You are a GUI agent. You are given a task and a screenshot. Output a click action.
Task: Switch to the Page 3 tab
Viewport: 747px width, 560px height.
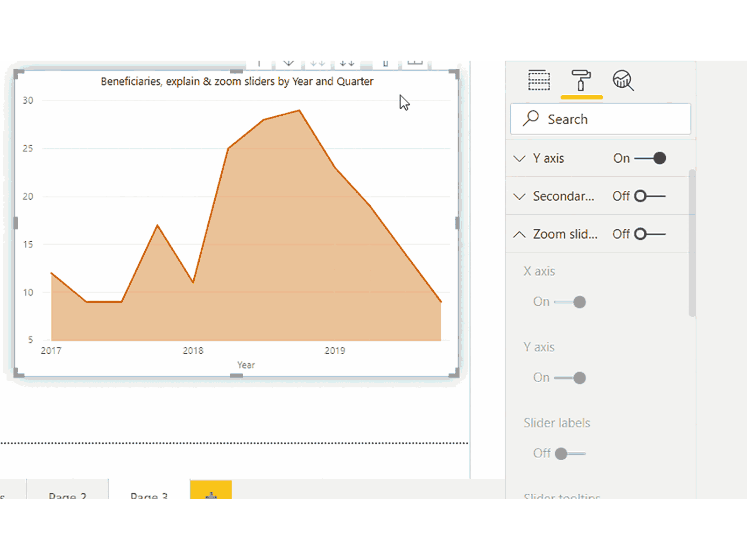tap(149, 494)
